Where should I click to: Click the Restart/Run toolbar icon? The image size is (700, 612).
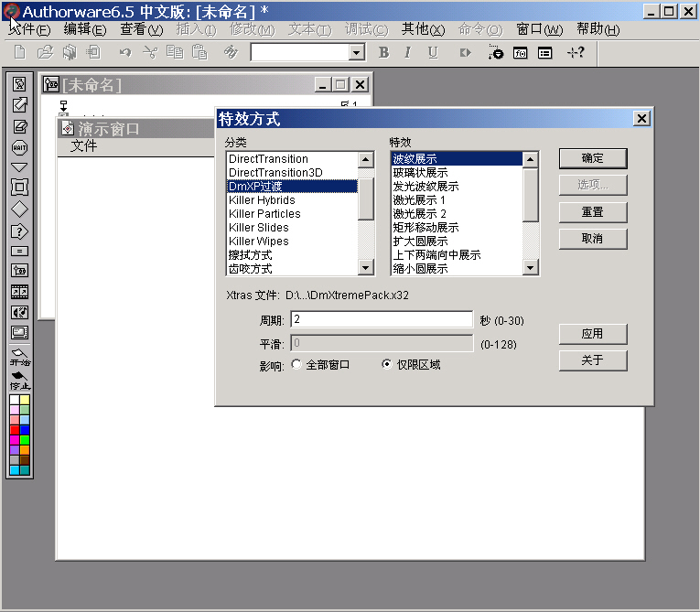tap(465, 53)
